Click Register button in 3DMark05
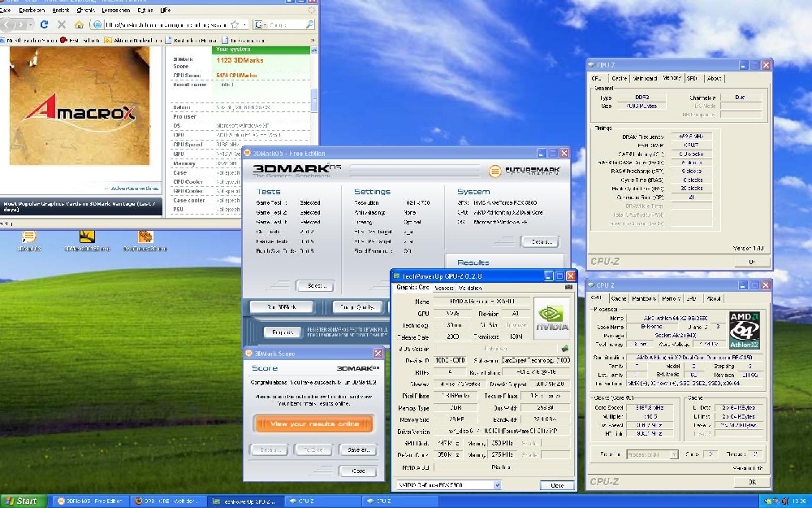The height and width of the screenshot is (508, 812). click(x=283, y=332)
